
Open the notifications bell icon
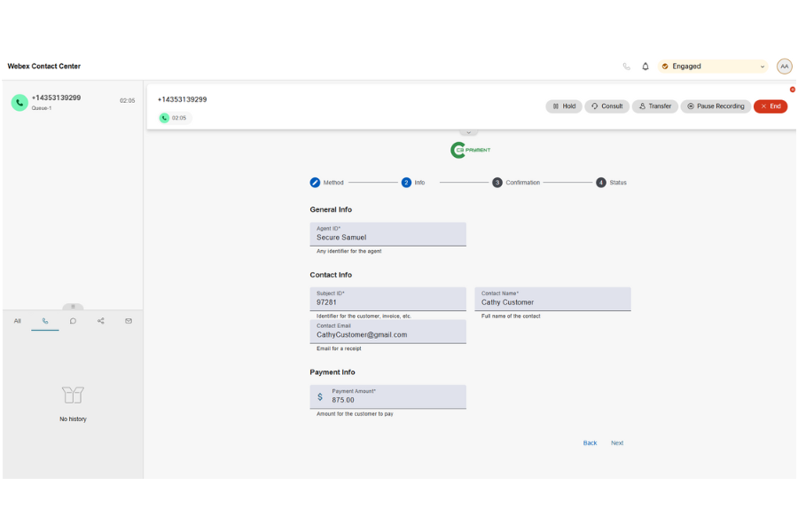click(x=645, y=66)
